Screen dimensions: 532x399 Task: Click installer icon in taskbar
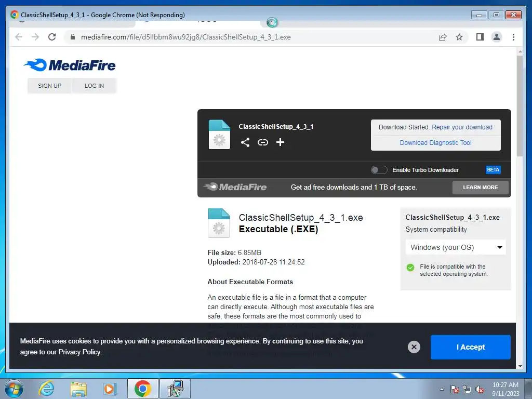pyautogui.click(x=175, y=389)
